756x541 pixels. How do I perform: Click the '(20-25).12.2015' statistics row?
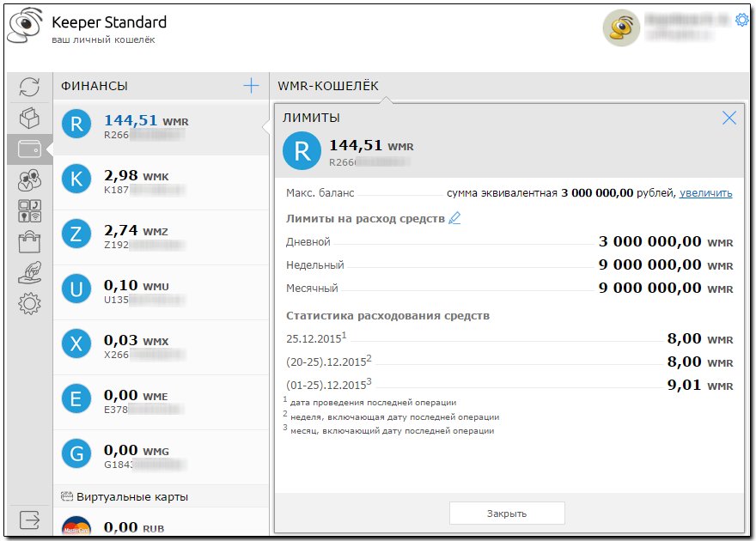tap(509, 362)
